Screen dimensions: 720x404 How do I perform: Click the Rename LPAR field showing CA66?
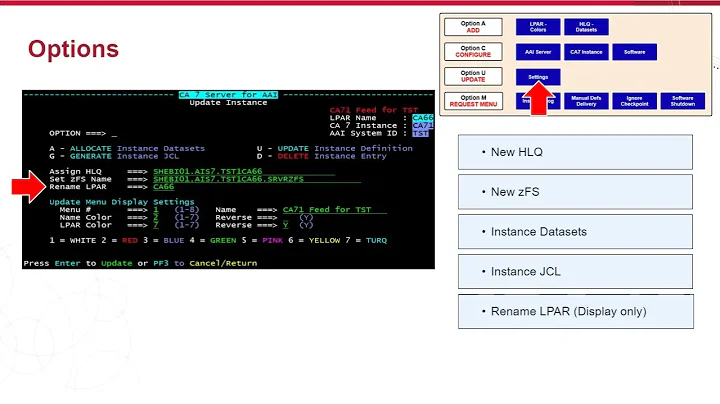point(163,187)
